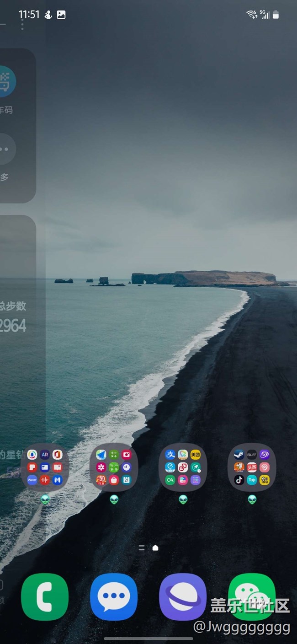Tap the Wi-Fi status icon
Screen dimensions: 297x644
(x=251, y=15)
